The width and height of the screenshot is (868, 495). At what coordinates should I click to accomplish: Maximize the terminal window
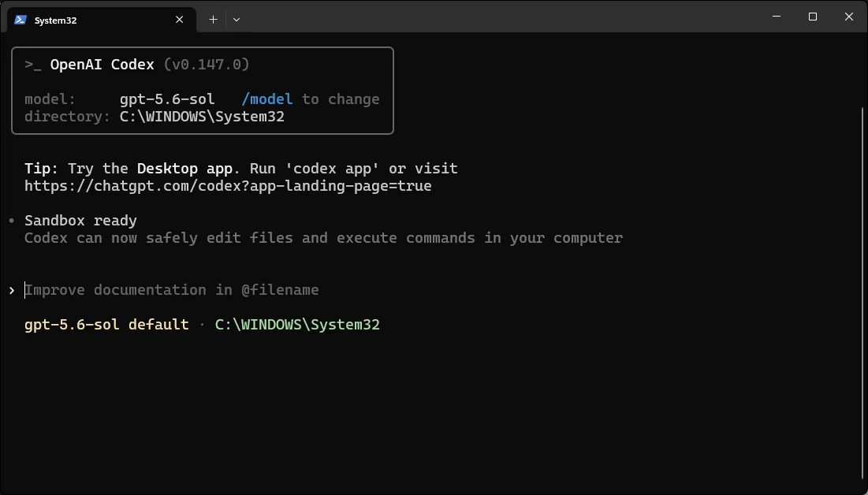(813, 17)
